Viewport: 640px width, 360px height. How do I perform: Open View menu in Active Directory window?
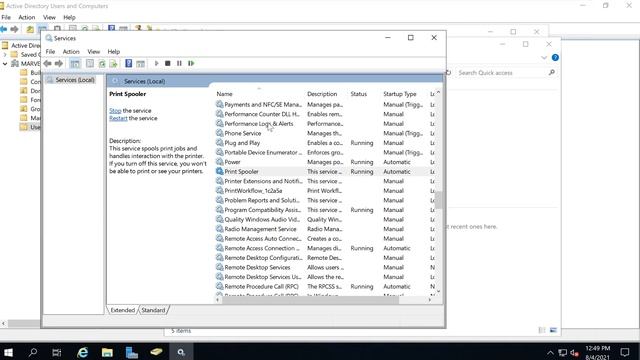tap(49, 17)
